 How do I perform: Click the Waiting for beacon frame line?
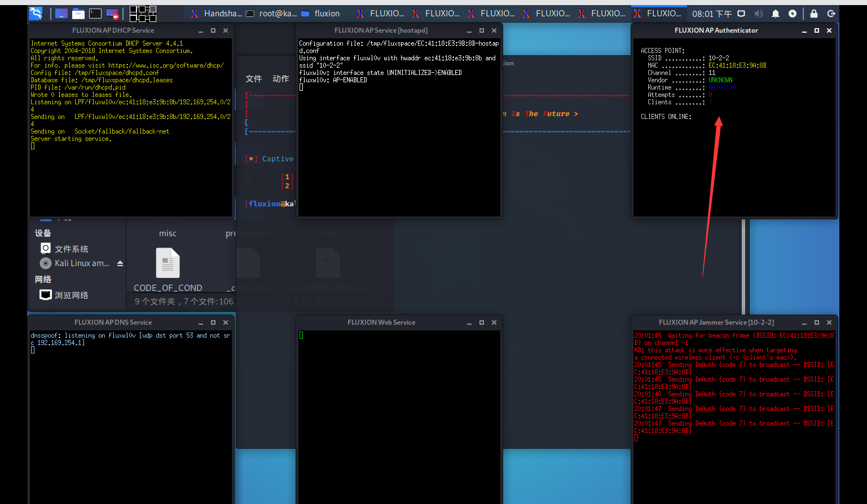coord(734,339)
